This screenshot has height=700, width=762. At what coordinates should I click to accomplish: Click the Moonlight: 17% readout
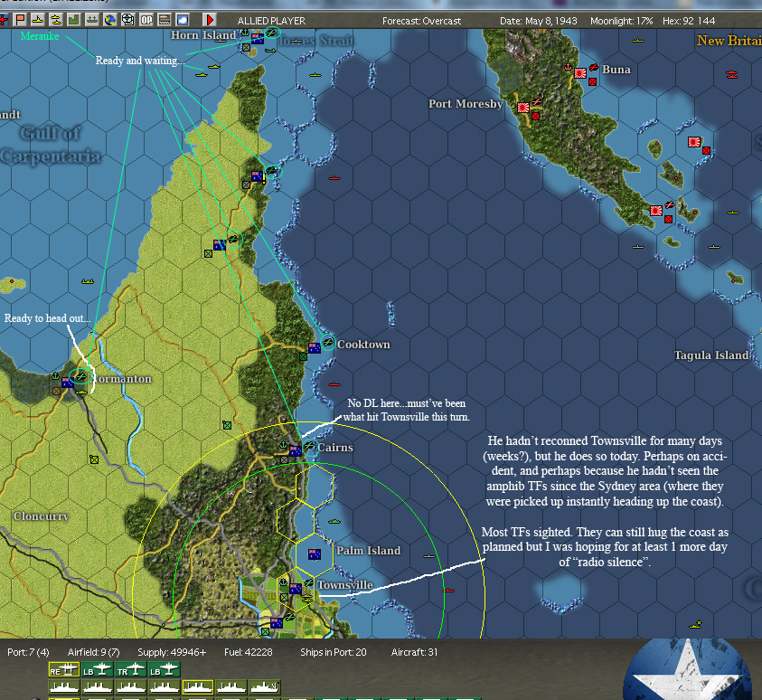click(x=622, y=21)
